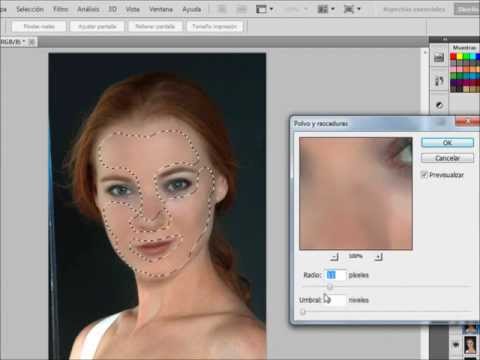Collapse the right panel dock arrows

coord(445,39)
